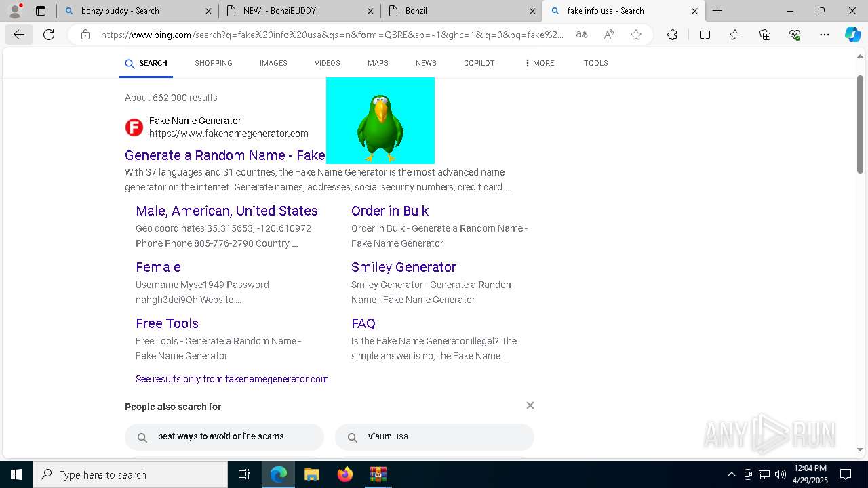The height and width of the screenshot is (488, 868).
Task: Close the fake info usa tab
Action: click(694, 11)
